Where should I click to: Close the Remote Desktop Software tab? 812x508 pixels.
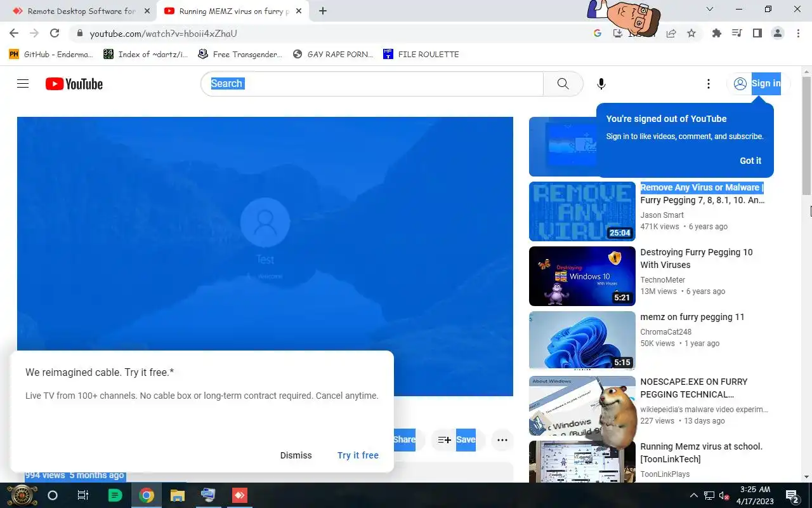pos(147,11)
